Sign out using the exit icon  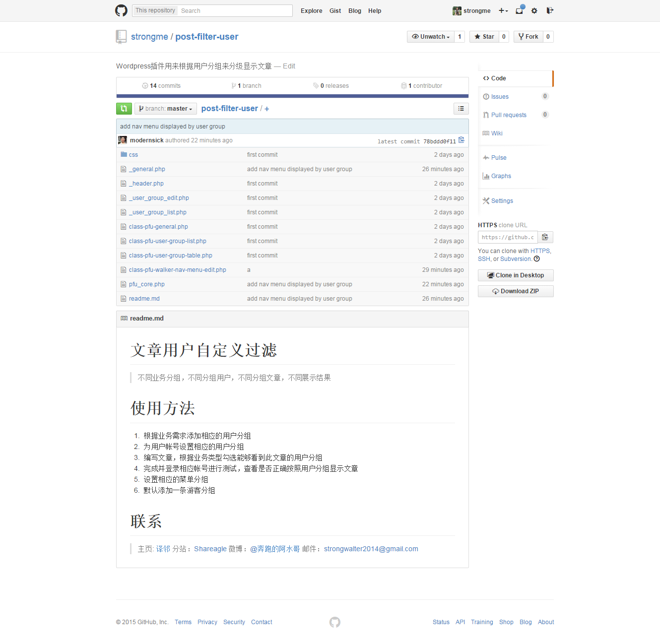click(x=550, y=10)
